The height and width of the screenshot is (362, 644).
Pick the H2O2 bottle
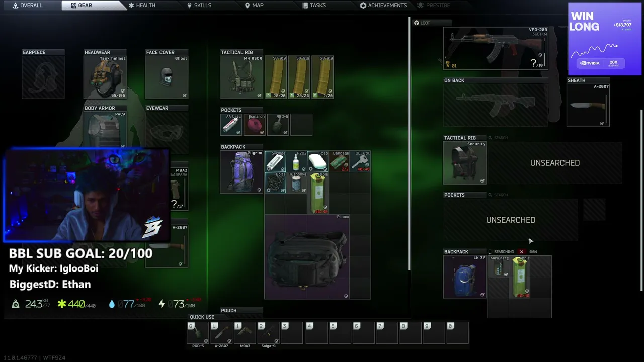coord(297,161)
